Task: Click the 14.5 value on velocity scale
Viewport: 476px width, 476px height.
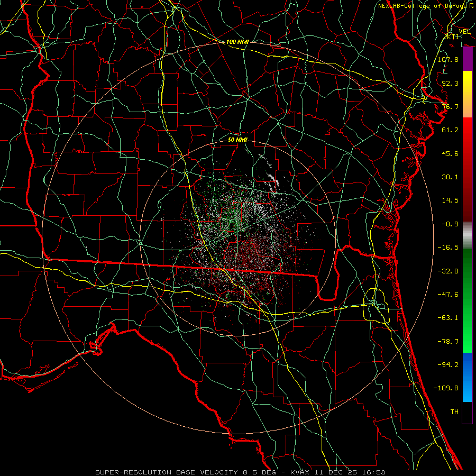Action: point(450,200)
